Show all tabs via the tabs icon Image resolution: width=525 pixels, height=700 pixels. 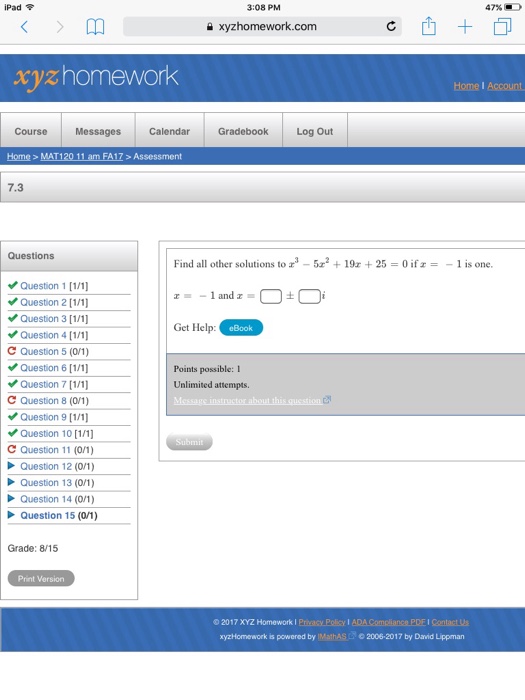click(x=502, y=26)
